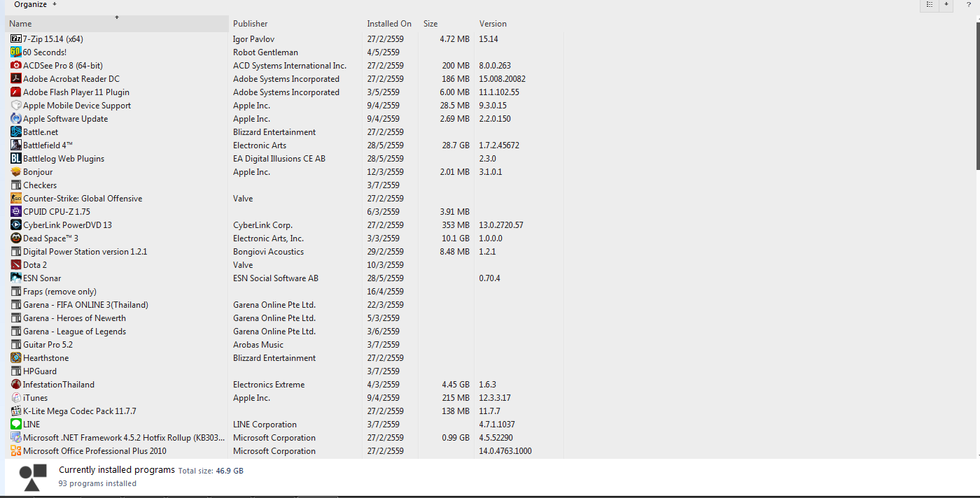Click the Apple Mobile Device Support icon

click(16, 106)
